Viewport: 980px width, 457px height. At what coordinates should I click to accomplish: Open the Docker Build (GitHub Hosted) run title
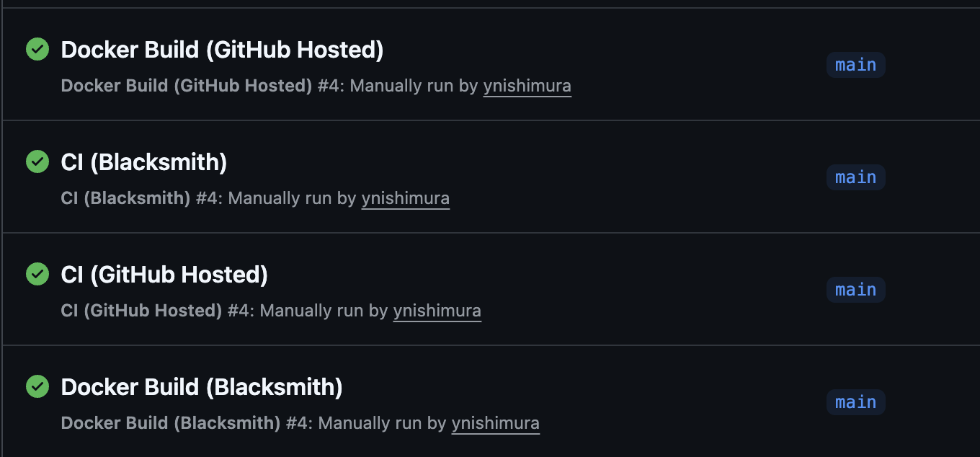[x=222, y=50]
